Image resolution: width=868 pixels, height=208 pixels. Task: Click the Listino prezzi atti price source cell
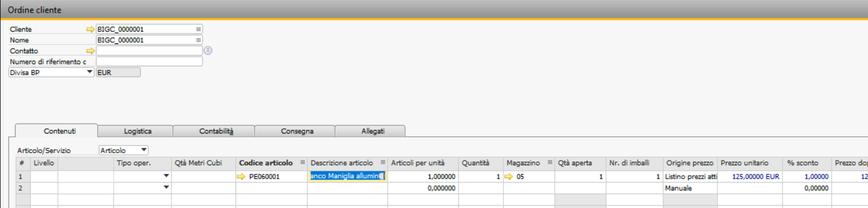(690, 177)
